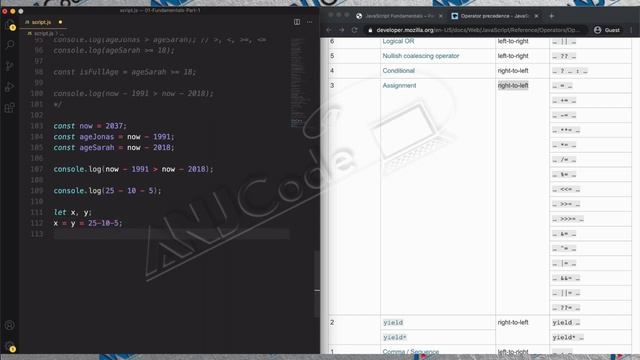Viewport: 640px width, 360px height.
Task: Open the yield* link
Action: pos(395,337)
